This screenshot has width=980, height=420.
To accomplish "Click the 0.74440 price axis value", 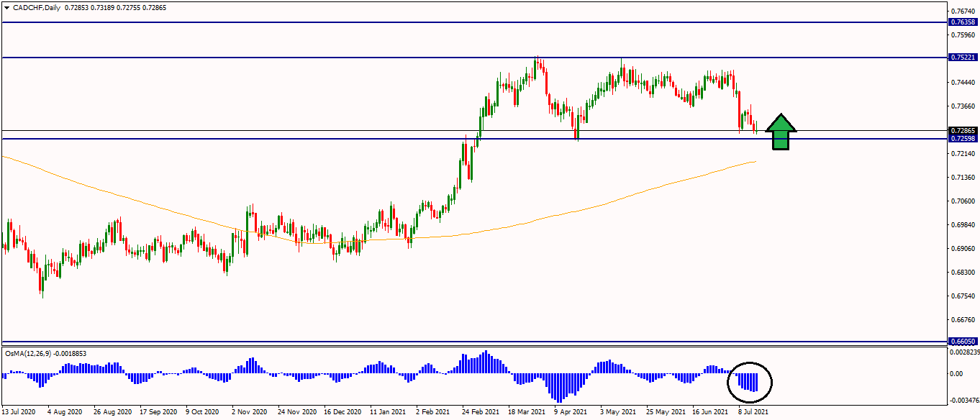I will point(963,83).
